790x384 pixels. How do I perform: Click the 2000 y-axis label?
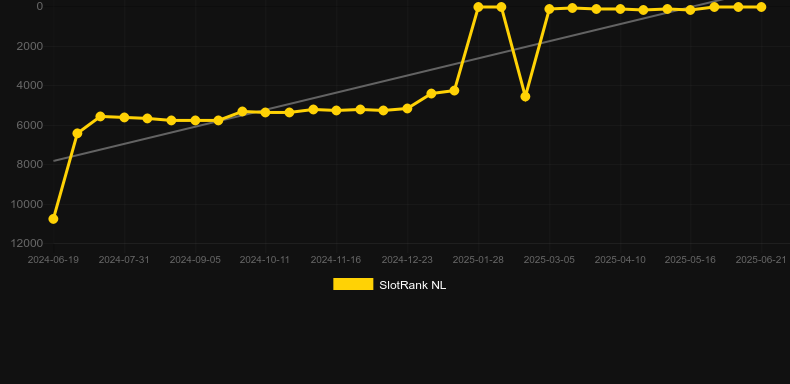tap(30, 46)
